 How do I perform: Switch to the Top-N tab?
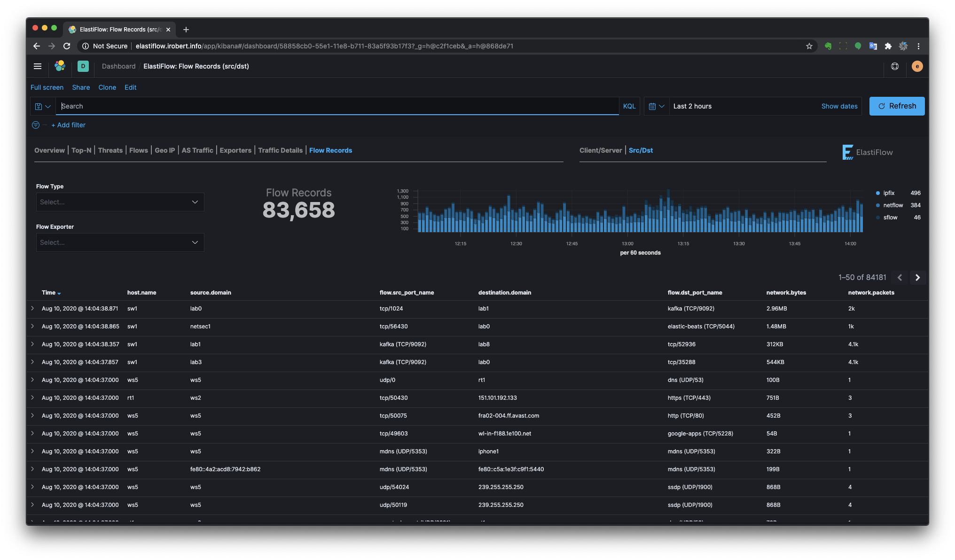(x=81, y=150)
